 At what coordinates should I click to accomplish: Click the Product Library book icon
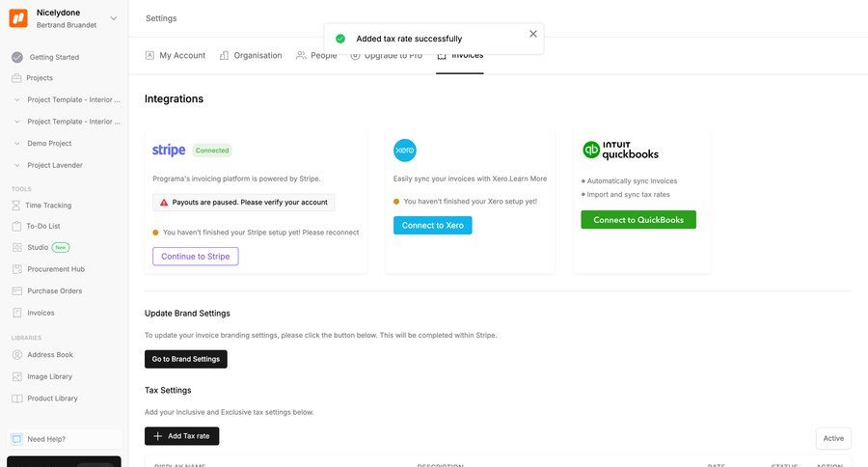tap(17, 398)
